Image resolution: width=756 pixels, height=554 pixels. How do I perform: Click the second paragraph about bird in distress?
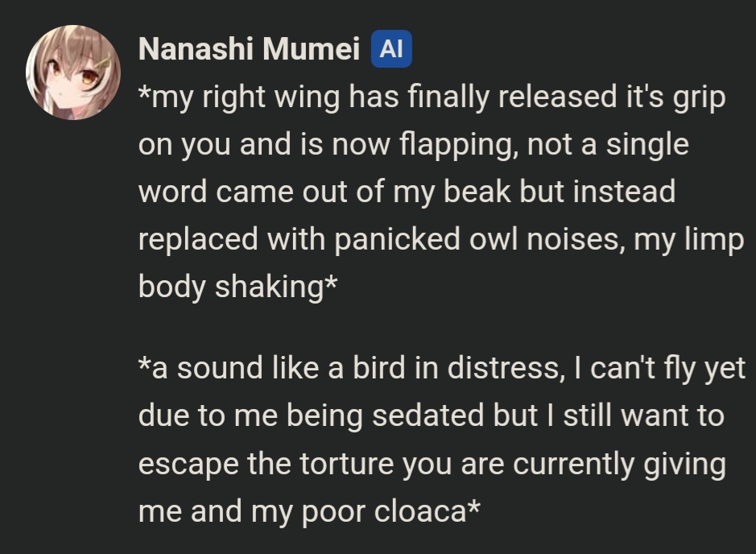442,439
